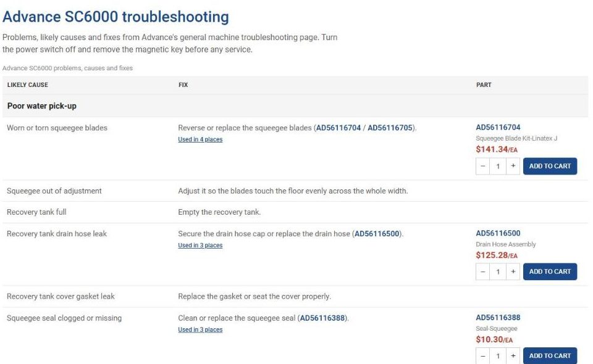Click 'Squeegee out of adjustment' cause
Image resolution: width=593 pixels, height=364 pixels.
click(x=54, y=191)
